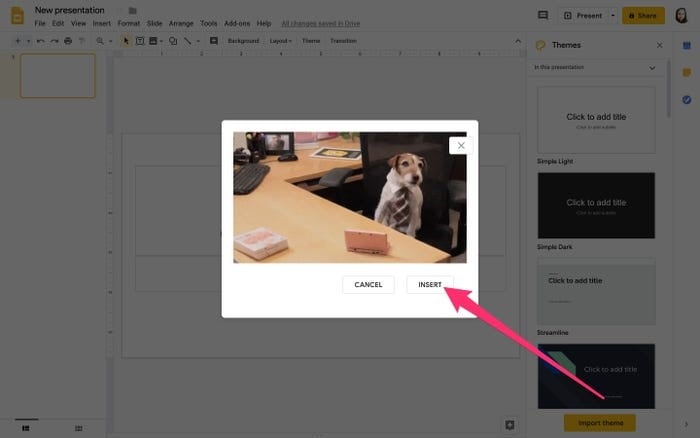Open the comment history icon

543,16
